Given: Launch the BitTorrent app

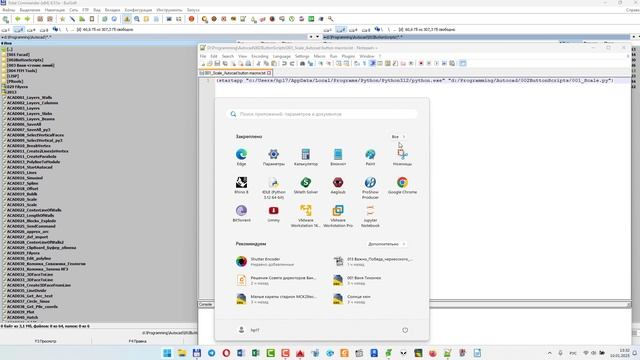Looking at the screenshot, I should click(241, 213).
